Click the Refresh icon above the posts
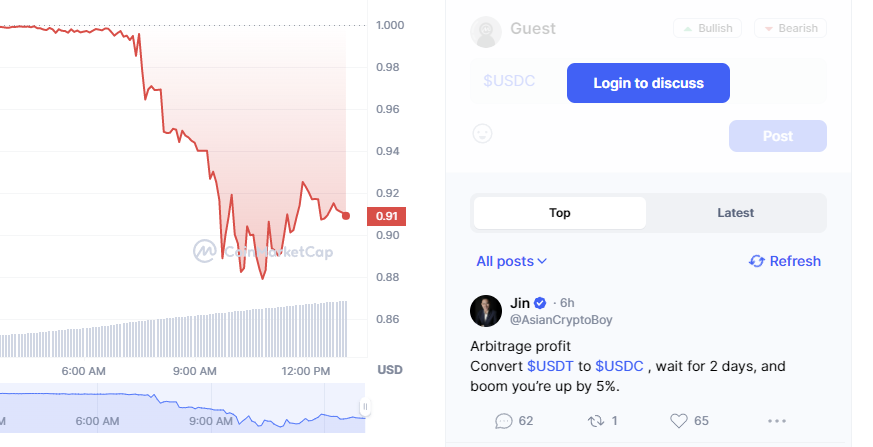The image size is (873, 447). pyautogui.click(x=757, y=261)
